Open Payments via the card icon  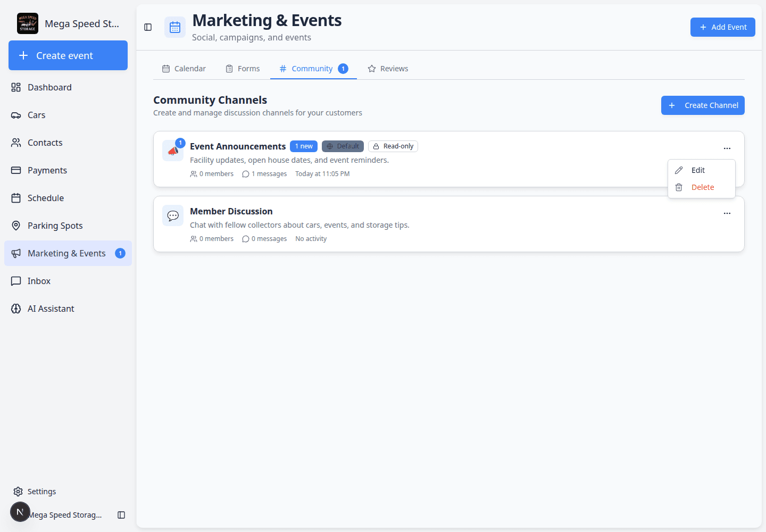pos(16,170)
